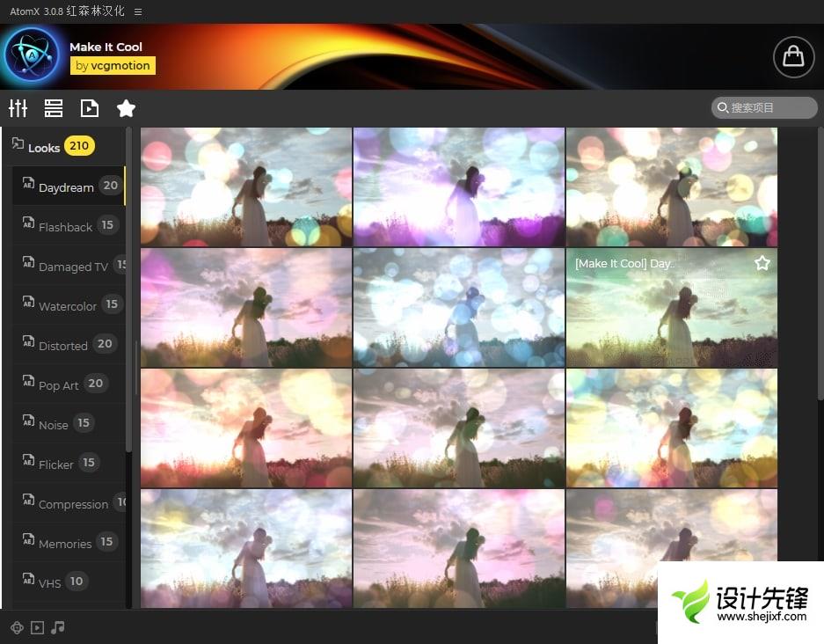Select the first Daydream preset thumbnail
This screenshot has height=644, width=824.
(246, 187)
